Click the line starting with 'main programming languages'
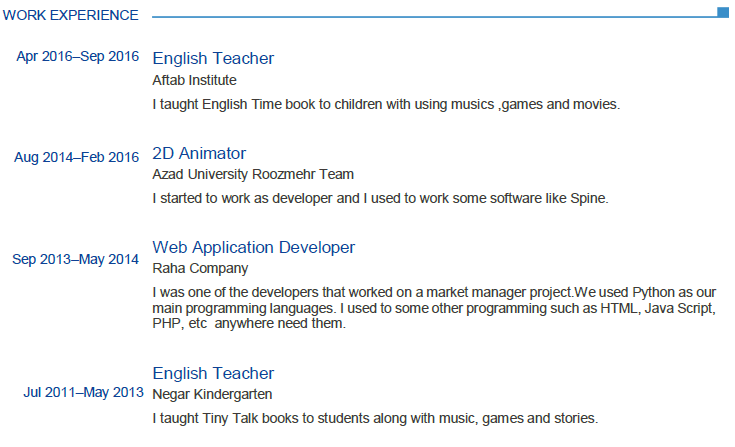The width and height of the screenshot is (735, 447). click(x=433, y=309)
